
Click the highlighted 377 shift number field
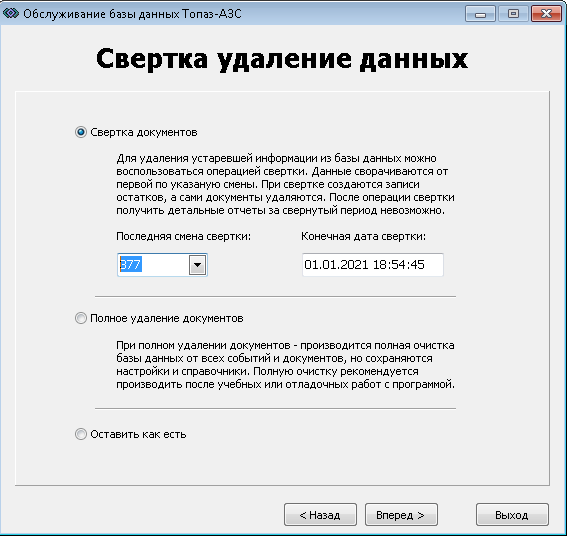[x=153, y=265]
